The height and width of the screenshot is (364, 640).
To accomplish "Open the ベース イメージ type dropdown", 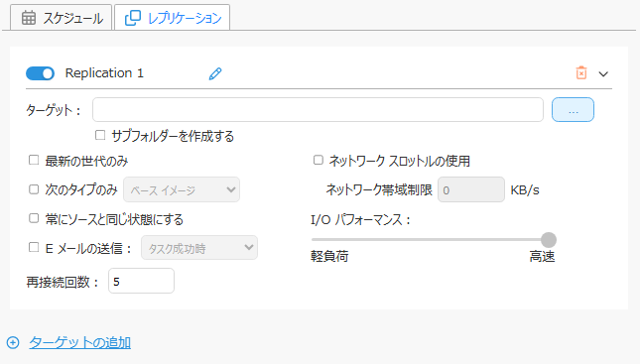I will (182, 189).
